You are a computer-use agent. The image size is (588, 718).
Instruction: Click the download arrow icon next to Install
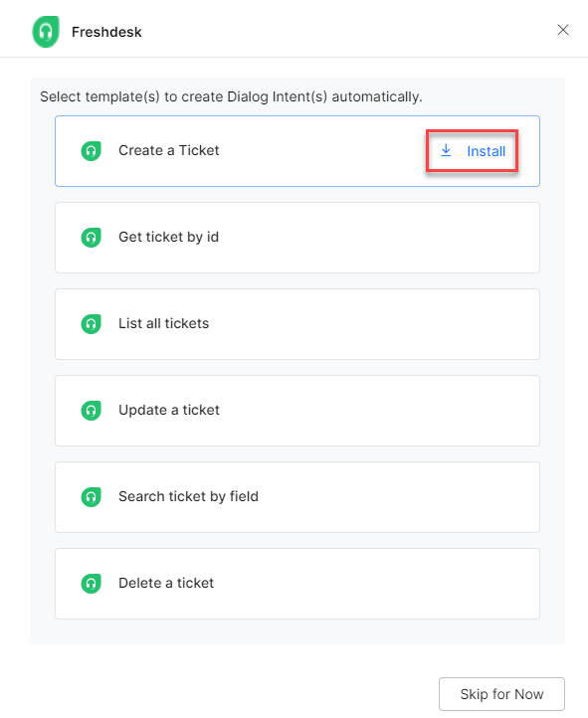[x=446, y=150]
